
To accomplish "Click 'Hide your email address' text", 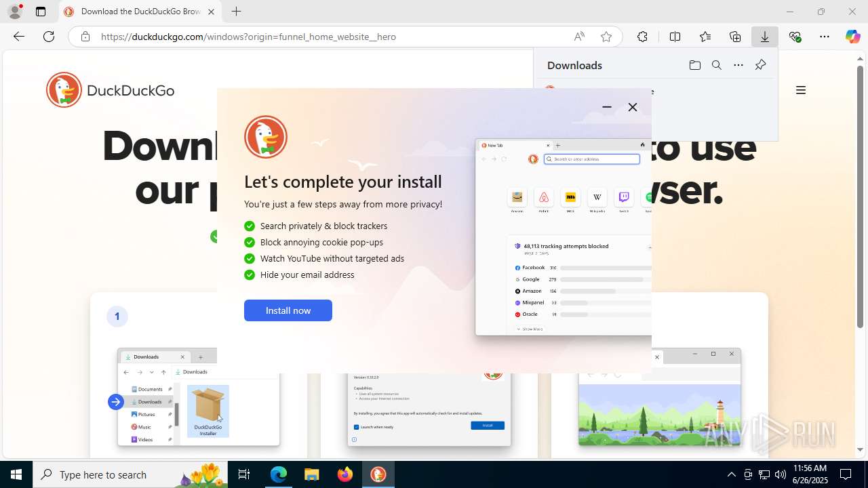I will tap(307, 274).
